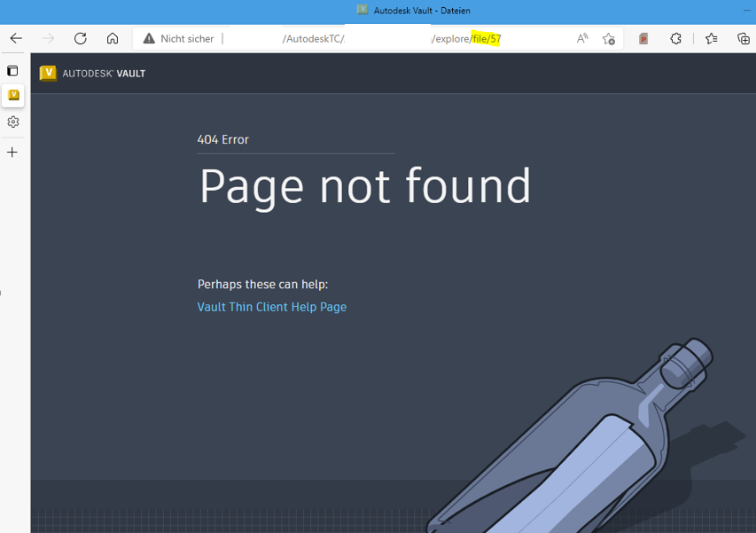Click the red PDF extension icon
This screenshot has height=533, width=756.
tap(644, 38)
